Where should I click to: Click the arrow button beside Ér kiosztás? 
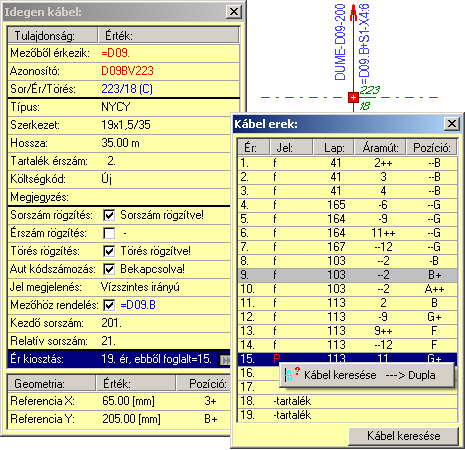[225, 359]
